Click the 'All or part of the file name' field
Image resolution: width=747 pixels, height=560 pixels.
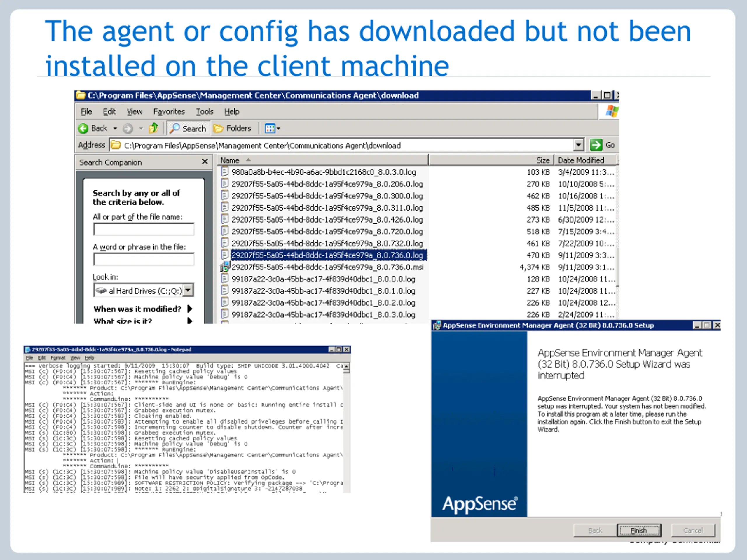144,229
